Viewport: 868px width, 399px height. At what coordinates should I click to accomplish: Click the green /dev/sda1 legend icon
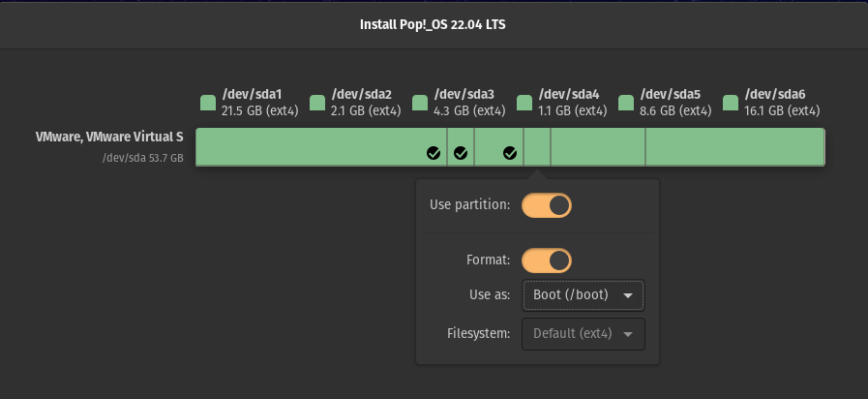point(208,103)
